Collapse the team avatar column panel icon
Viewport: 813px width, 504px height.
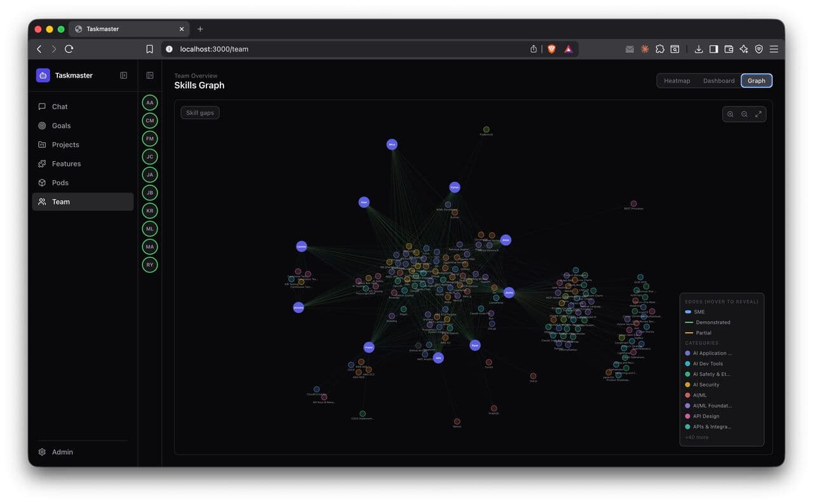tap(149, 75)
